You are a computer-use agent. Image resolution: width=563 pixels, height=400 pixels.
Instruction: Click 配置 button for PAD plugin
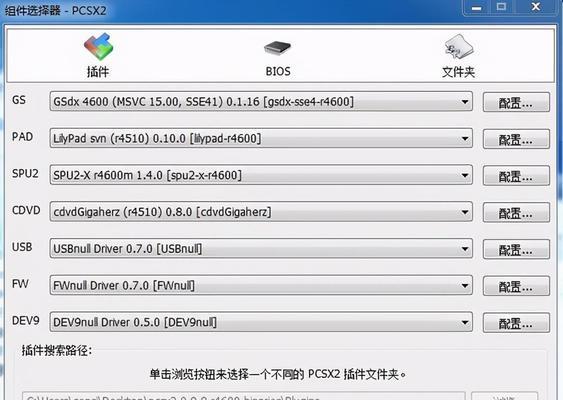(516, 139)
